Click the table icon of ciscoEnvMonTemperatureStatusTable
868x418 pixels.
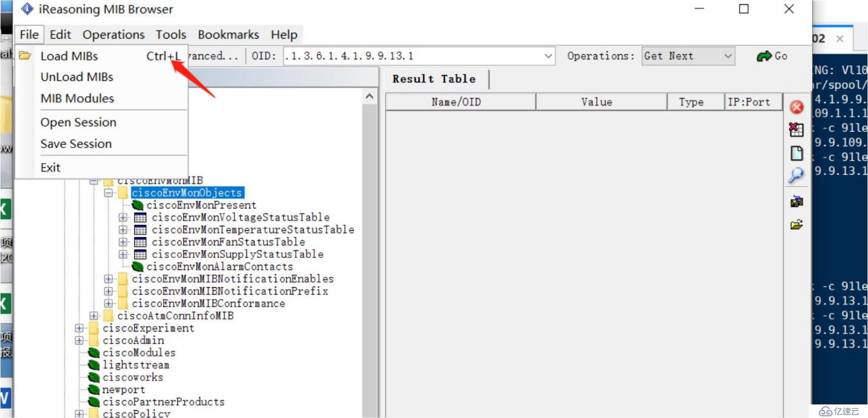(x=140, y=230)
